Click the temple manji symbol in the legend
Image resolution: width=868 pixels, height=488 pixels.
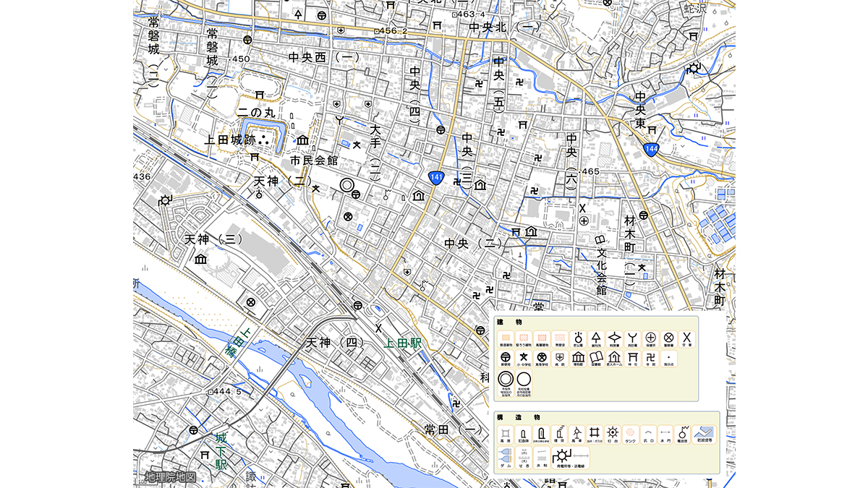650,357
